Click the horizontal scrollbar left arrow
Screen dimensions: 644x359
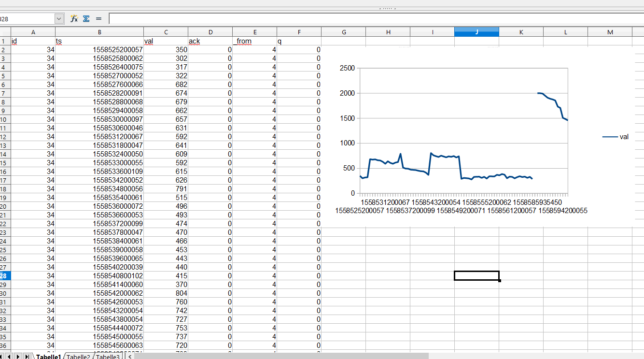[x=130, y=357]
